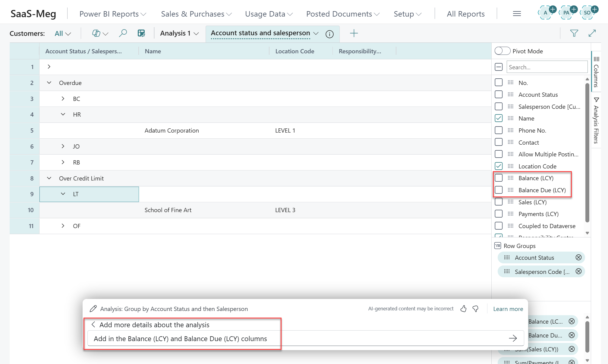The height and width of the screenshot is (364, 608).
Task: Go back with the left chevron in Copilot
Action: [x=93, y=325]
